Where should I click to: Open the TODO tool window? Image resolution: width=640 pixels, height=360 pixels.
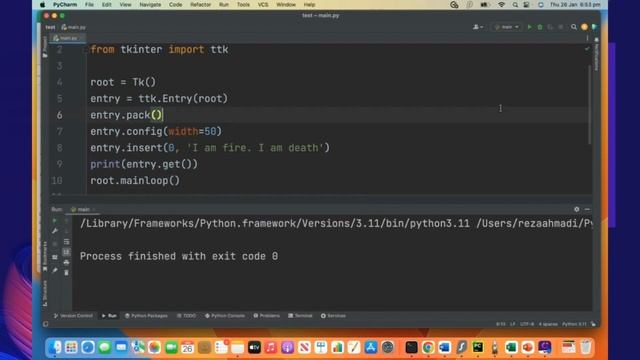[186, 316]
